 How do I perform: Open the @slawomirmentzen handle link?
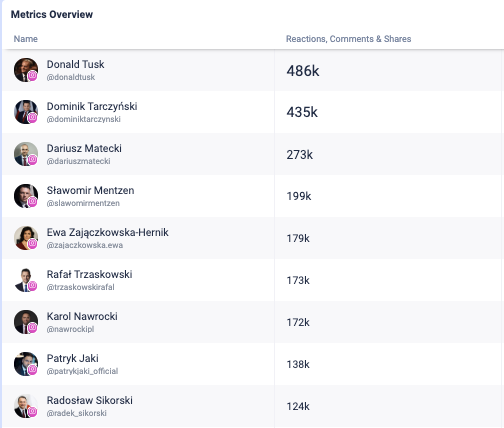(83, 203)
